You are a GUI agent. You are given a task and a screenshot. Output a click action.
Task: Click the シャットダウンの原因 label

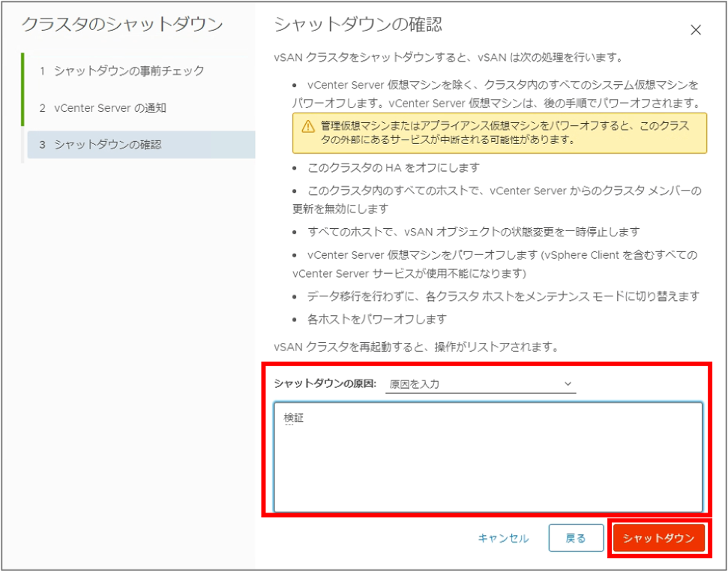click(324, 384)
